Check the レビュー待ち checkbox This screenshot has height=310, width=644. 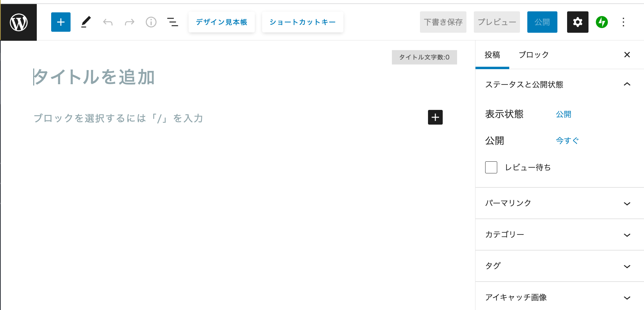[491, 167]
